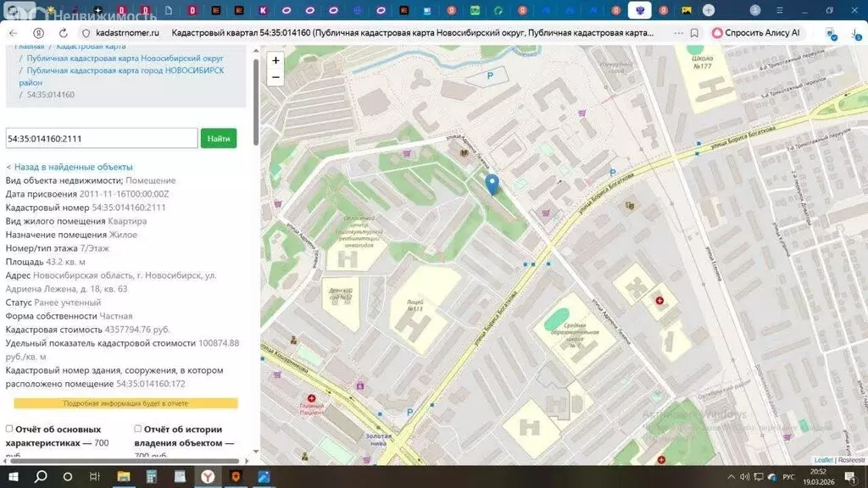Open Спросить Алису AI in the address bar
Screen dimensions: 868x488
coord(761,33)
